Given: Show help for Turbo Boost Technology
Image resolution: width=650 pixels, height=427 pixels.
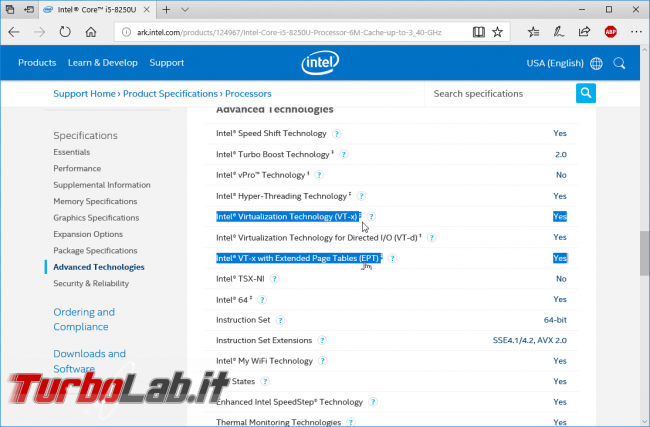Looking at the screenshot, I should tap(343, 155).
